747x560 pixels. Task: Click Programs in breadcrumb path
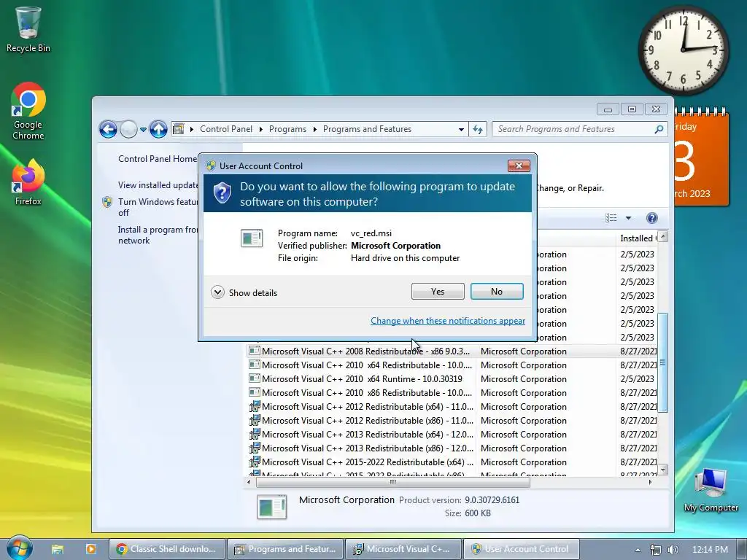(x=287, y=129)
